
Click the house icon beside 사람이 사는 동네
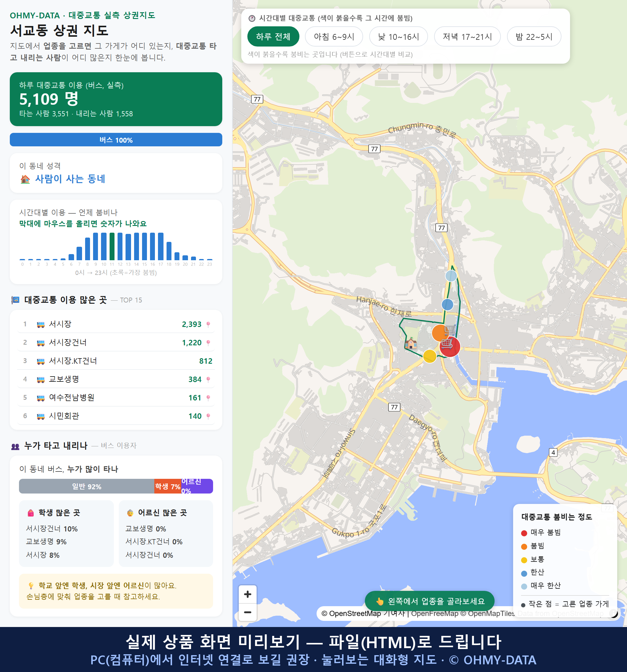pos(25,179)
